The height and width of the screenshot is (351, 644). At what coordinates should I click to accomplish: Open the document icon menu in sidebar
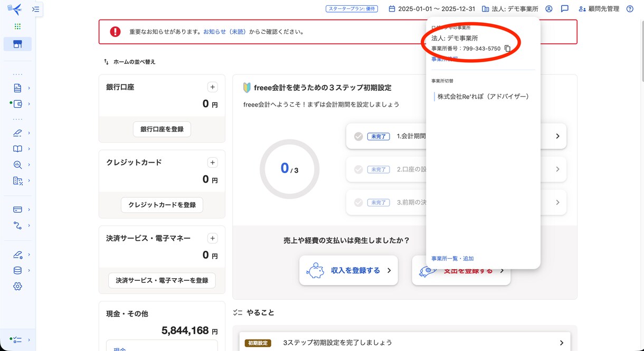point(17,88)
